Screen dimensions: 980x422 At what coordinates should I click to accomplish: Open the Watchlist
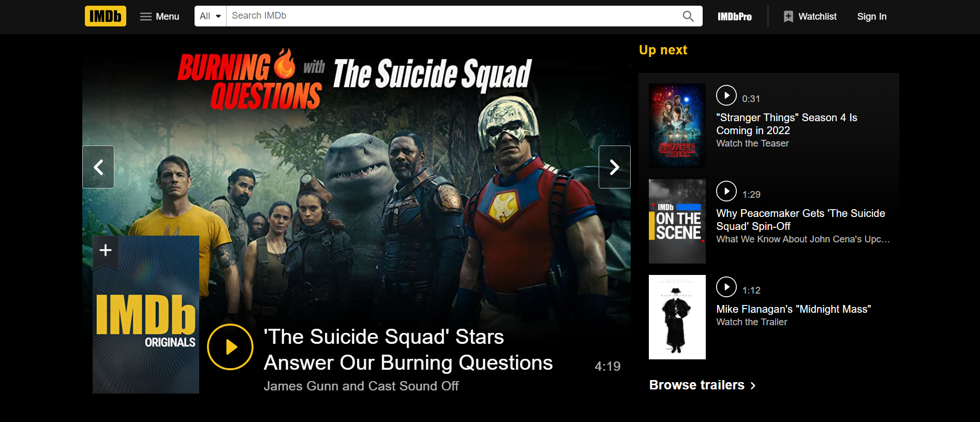click(x=810, y=17)
